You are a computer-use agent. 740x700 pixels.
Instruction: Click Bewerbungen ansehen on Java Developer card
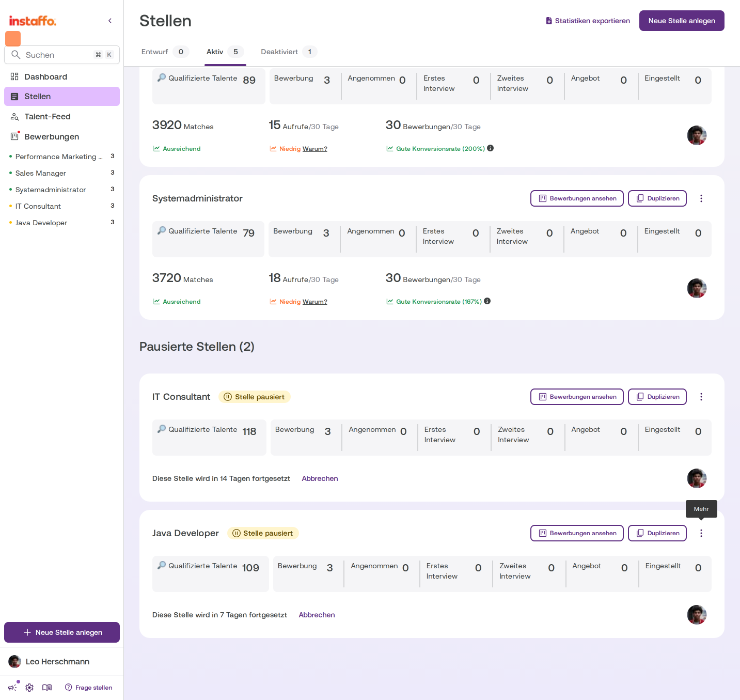click(x=577, y=533)
